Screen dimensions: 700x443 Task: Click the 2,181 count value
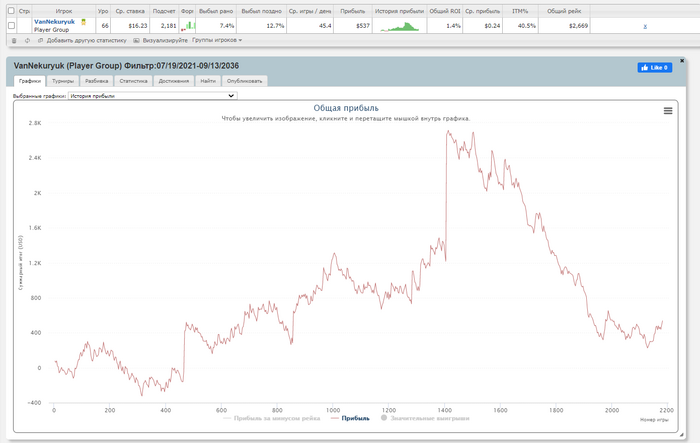click(x=168, y=26)
